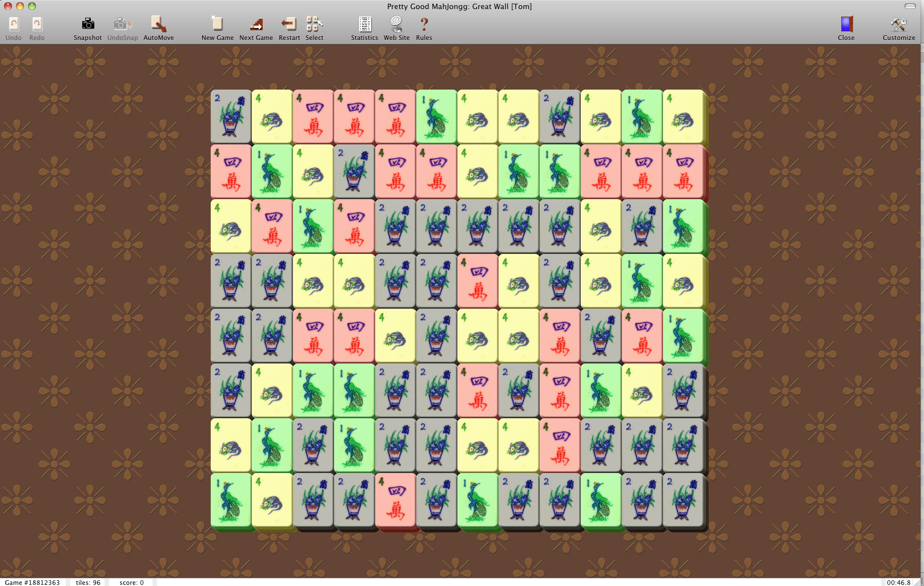Screen dimensions: 924x586
Task: Open the Customize toolbar options
Action: [x=898, y=25]
